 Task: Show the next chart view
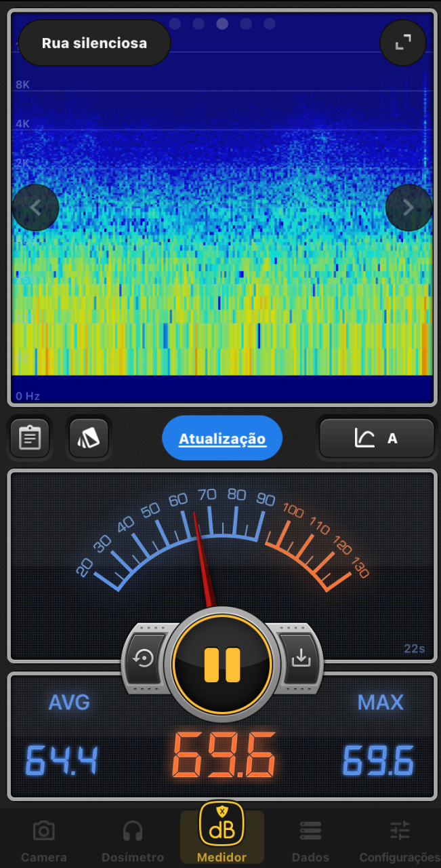(408, 208)
